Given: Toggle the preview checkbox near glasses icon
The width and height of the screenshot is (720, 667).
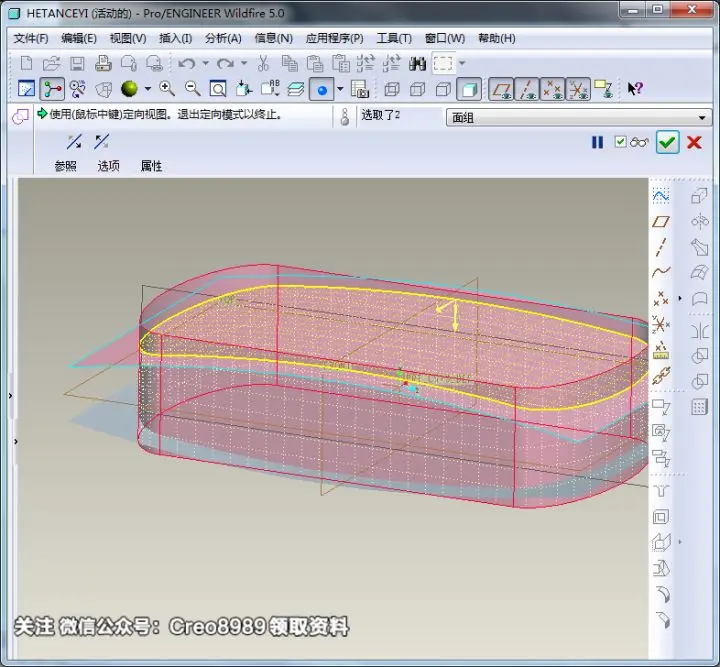Looking at the screenshot, I should [620, 142].
